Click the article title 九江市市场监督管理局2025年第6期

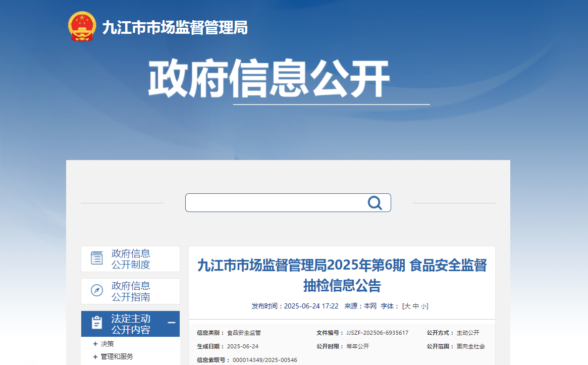[342, 275]
